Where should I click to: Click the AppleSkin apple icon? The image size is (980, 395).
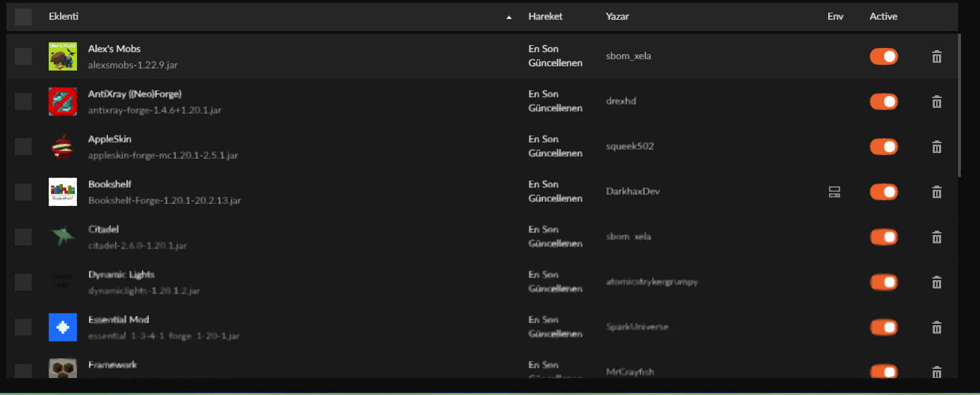pos(63,147)
